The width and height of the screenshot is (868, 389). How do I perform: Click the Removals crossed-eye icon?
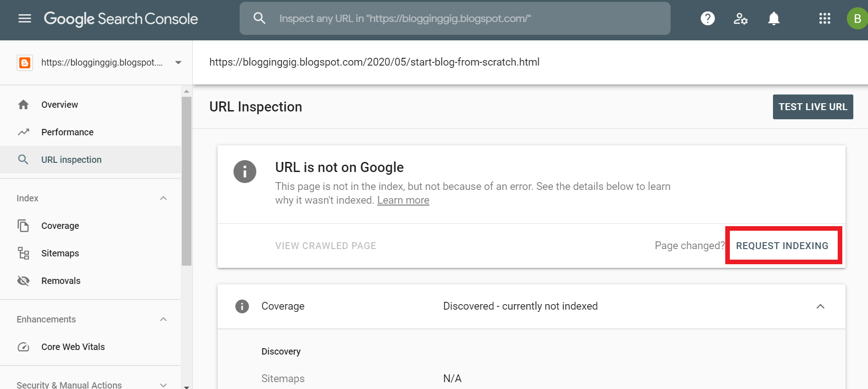[23, 281]
